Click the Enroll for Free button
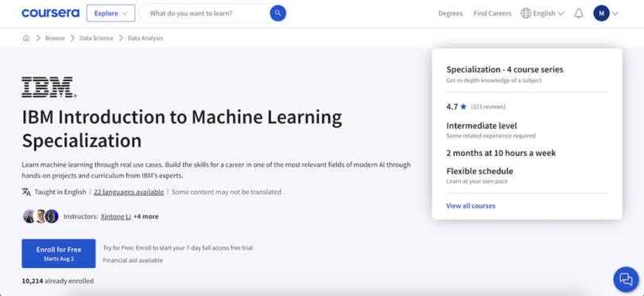 click(x=59, y=254)
